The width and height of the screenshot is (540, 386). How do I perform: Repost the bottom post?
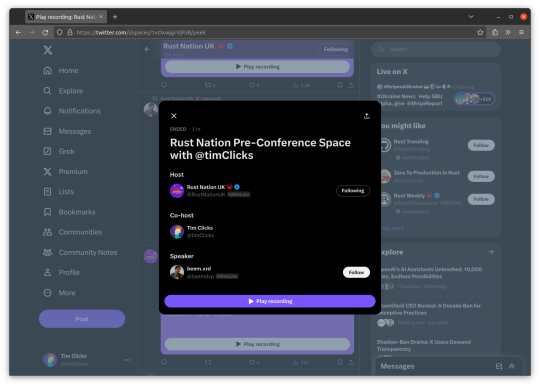click(208, 362)
